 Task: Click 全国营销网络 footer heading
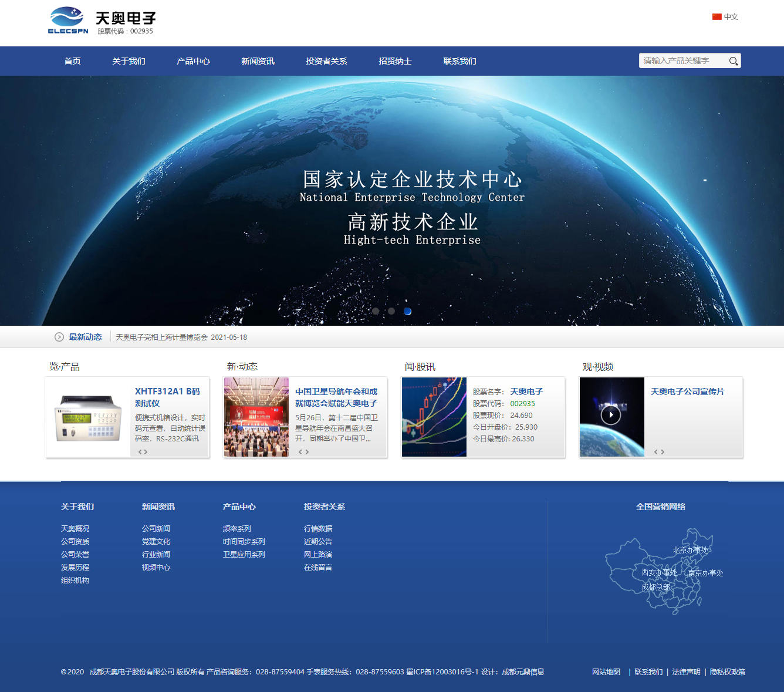point(661,507)
